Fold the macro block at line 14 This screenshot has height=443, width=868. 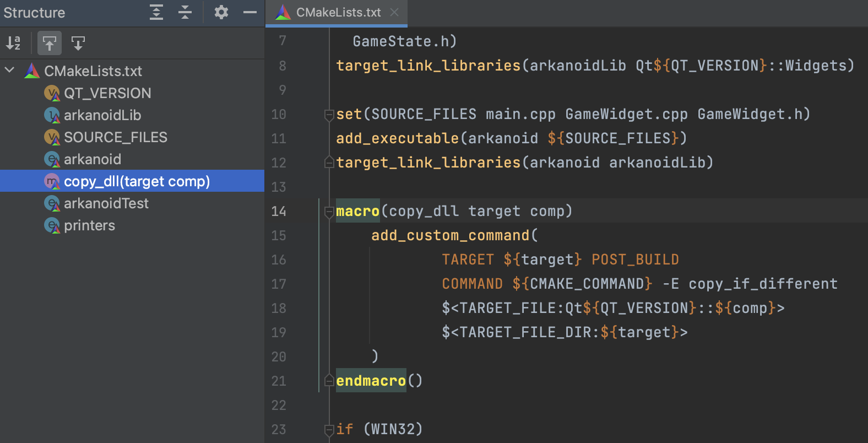pyautogui.click(x=329, y=212)
